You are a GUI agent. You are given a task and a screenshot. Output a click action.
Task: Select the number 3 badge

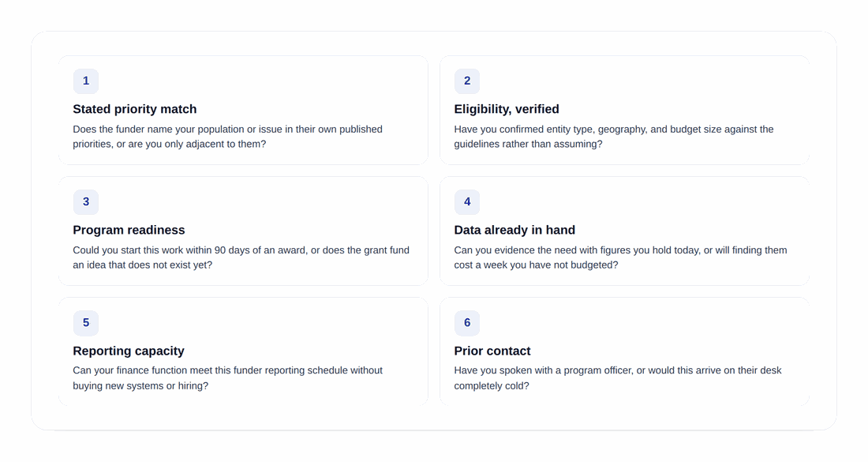point(86,201)
